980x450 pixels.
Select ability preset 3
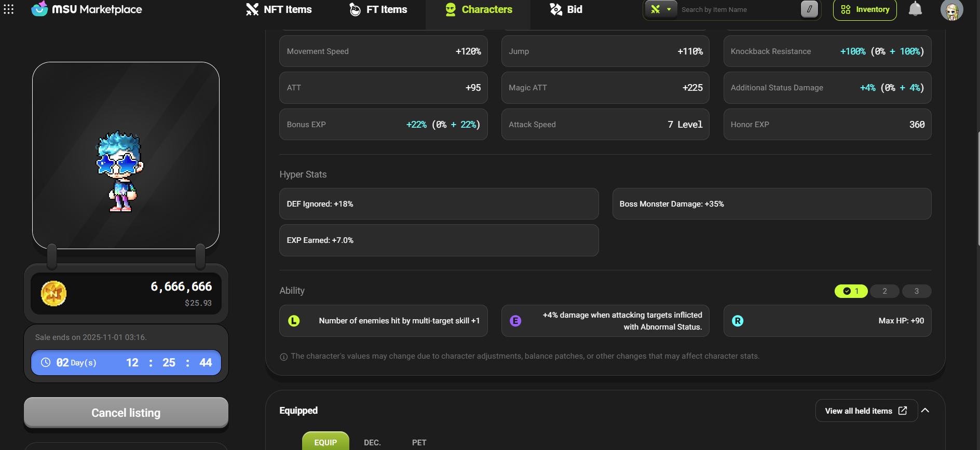point(916,291)
